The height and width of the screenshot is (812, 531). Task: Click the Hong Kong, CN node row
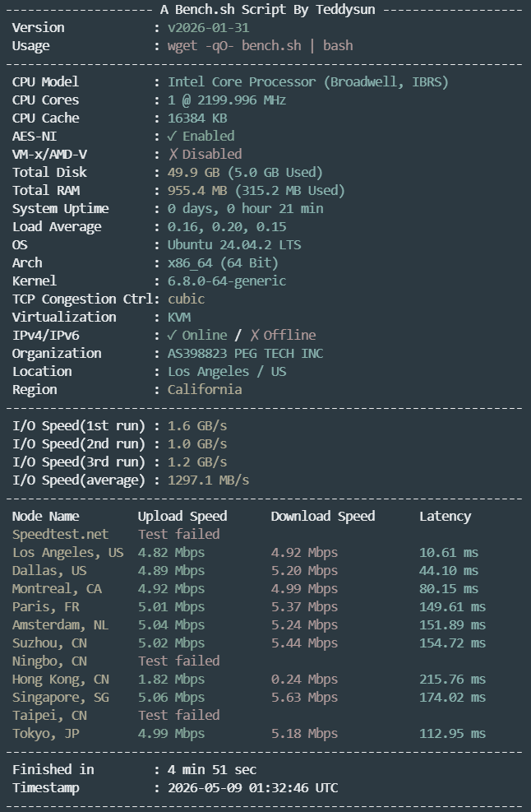pyautogui.click(x=249, y=680)
